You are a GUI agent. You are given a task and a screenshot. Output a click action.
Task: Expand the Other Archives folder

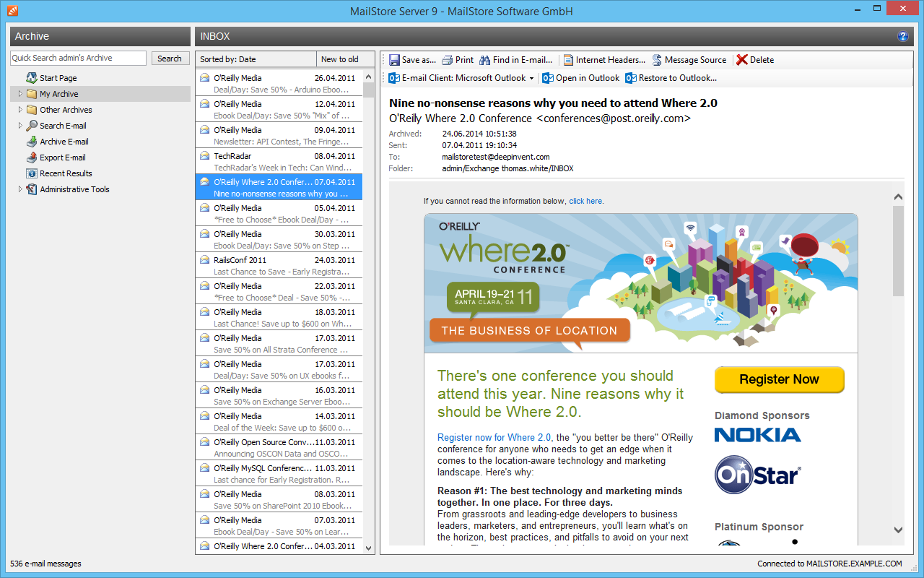pos(20,110)
